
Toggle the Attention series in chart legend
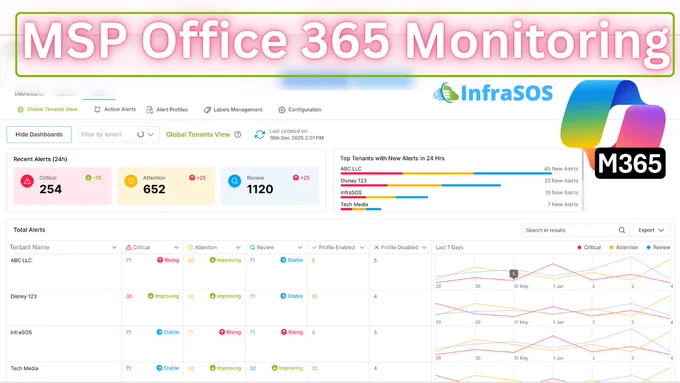[x=624, y=247]
